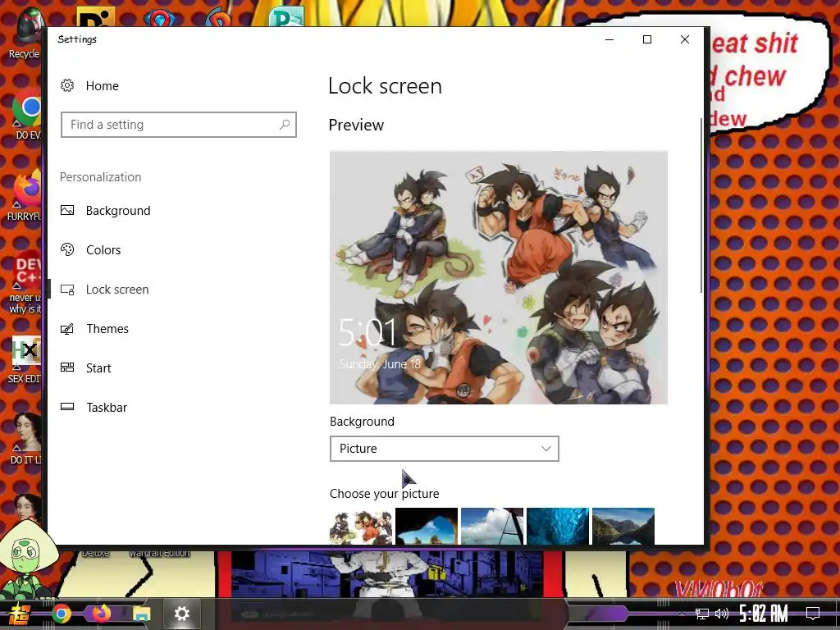Open the network tray icon
This screenshot has width=840, height=630.
(x=702, y=614)
